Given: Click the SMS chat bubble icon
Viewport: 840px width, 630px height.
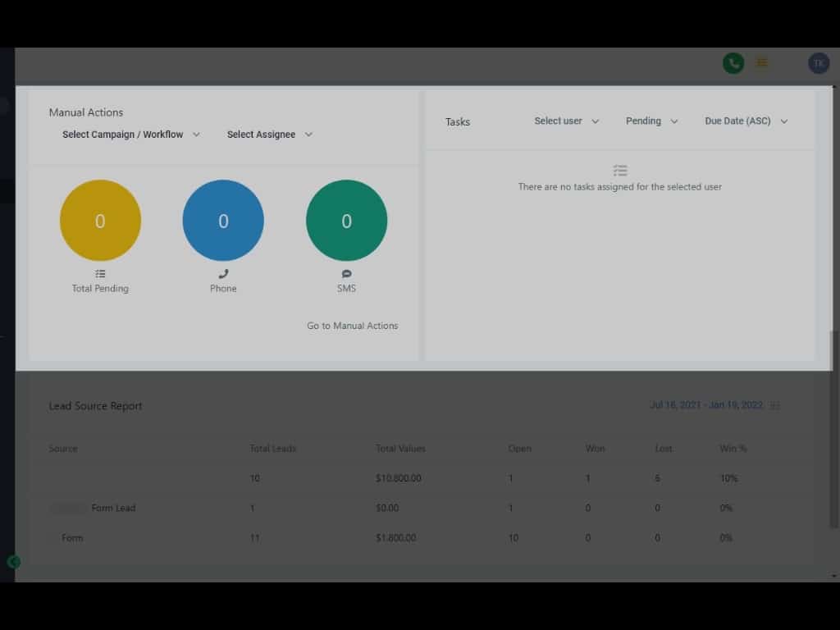Looking at the screenshot, I should point(346,274).
